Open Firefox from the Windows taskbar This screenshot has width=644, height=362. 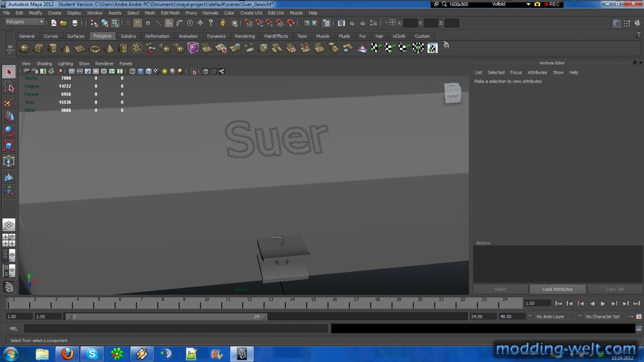(67, 354)
